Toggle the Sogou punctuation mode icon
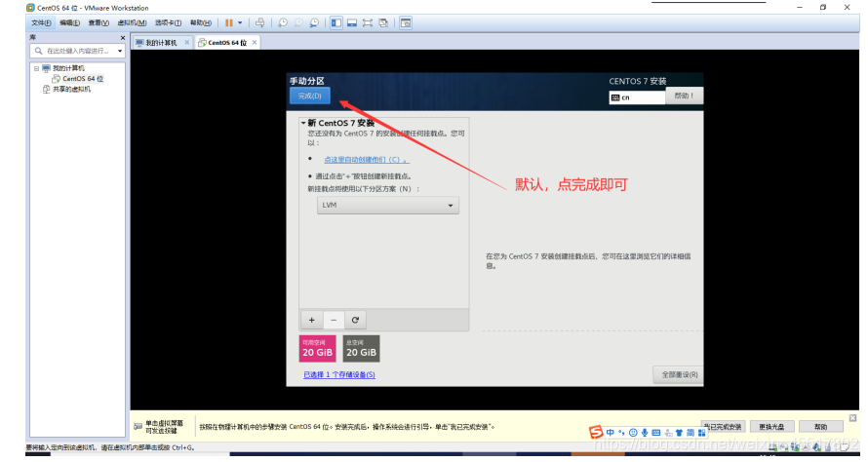This screenshot has width=868, height=462. (x=621, y=432)
